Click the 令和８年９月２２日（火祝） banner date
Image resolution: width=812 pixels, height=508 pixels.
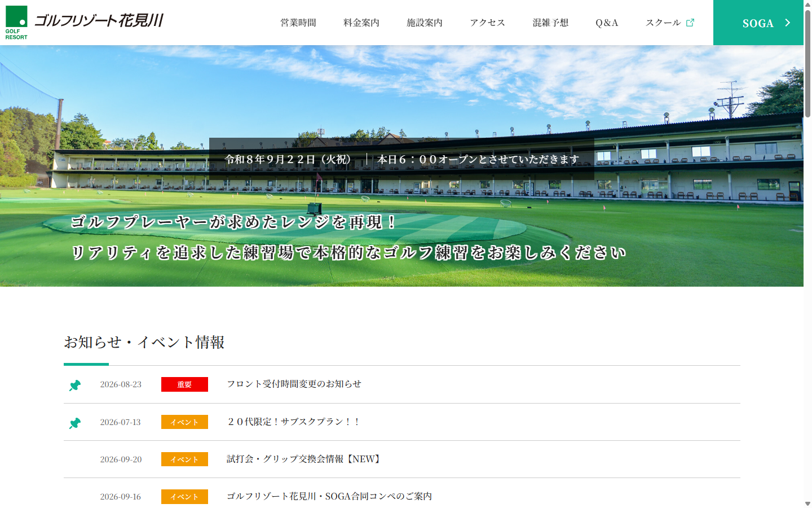click(289, 159)
